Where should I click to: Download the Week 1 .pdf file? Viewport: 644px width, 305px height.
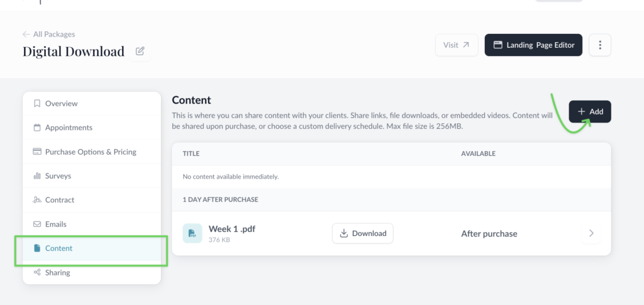tap(363, 233)
